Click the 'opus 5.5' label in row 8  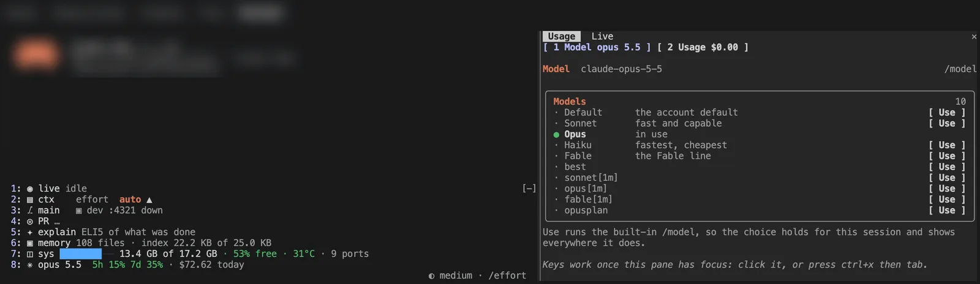[x=59, y=265]
